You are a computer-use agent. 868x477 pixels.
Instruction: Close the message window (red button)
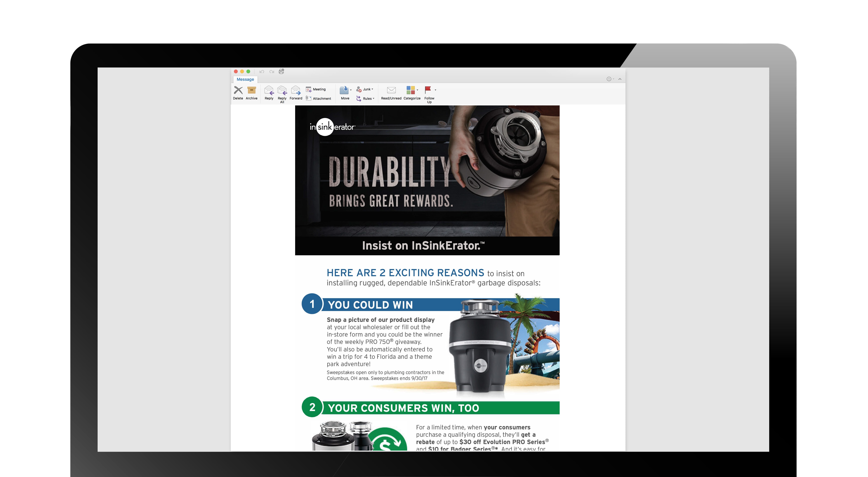(x=236, y=71)
